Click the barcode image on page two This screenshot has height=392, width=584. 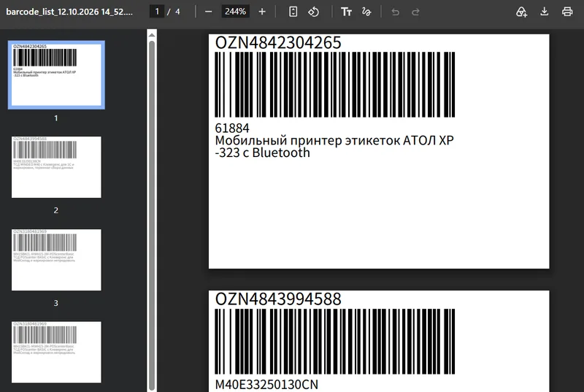(x=335, y=342)
